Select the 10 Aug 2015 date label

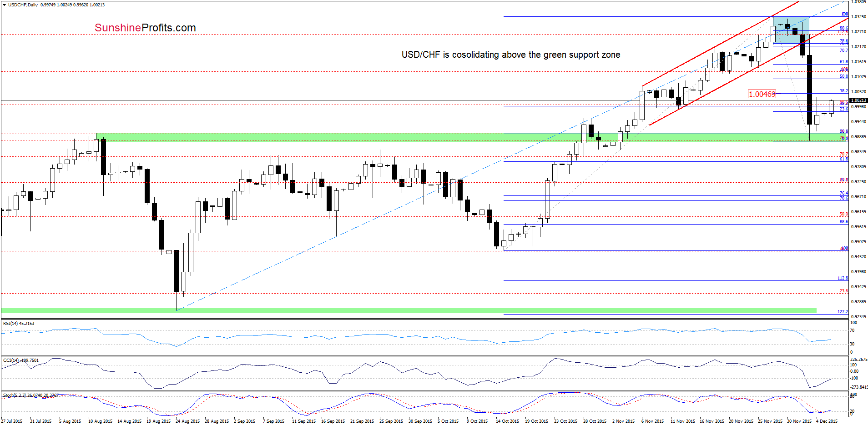point(100,421)
